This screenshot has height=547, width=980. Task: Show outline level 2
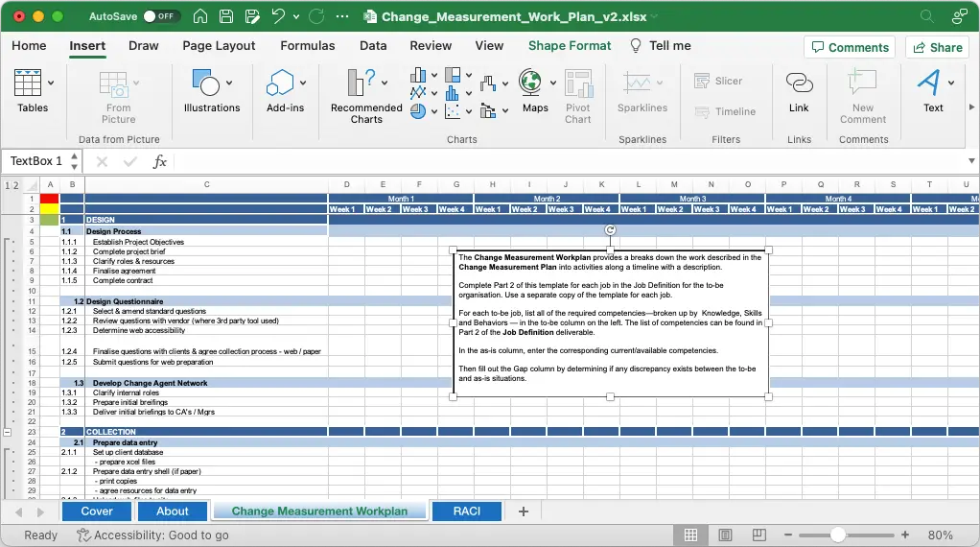tap(15, 185)
